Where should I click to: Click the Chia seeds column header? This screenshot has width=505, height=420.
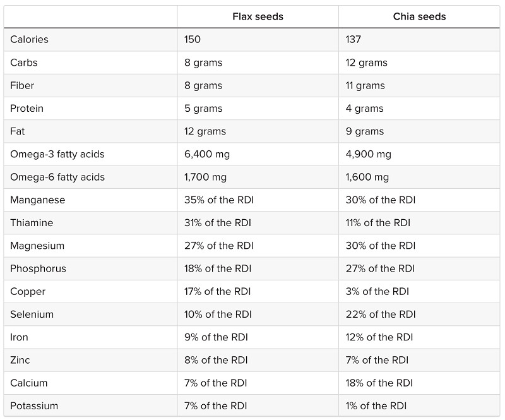click(x=419, y=16)
